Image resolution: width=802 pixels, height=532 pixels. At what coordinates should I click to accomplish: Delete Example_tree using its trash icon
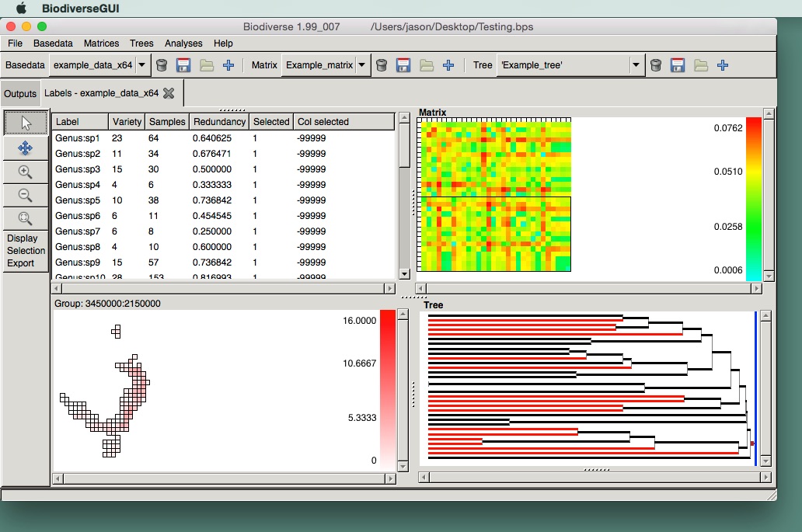point(655,65)
